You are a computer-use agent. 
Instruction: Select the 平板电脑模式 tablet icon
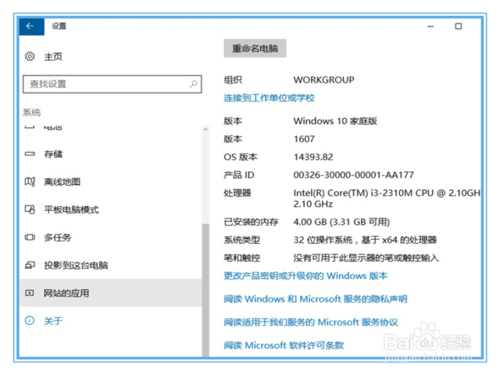coord(30,210)
